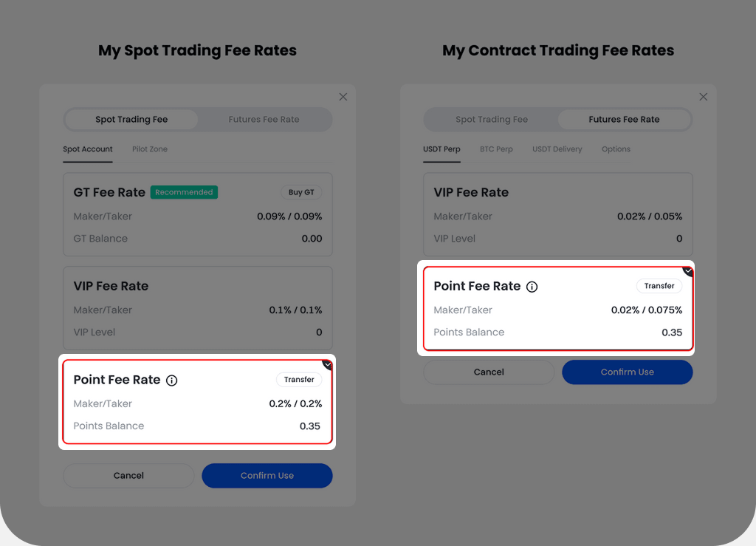The height and width of the screenshot is (546, 756).
Task: Select the spot VIP Fee Rate card
Action: (x=197, y=308)
